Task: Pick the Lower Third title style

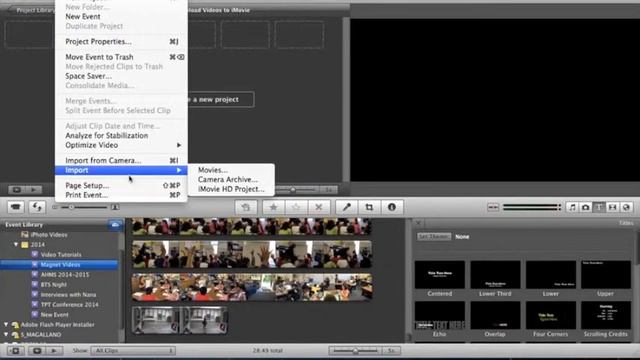Action: pos(495,275)
